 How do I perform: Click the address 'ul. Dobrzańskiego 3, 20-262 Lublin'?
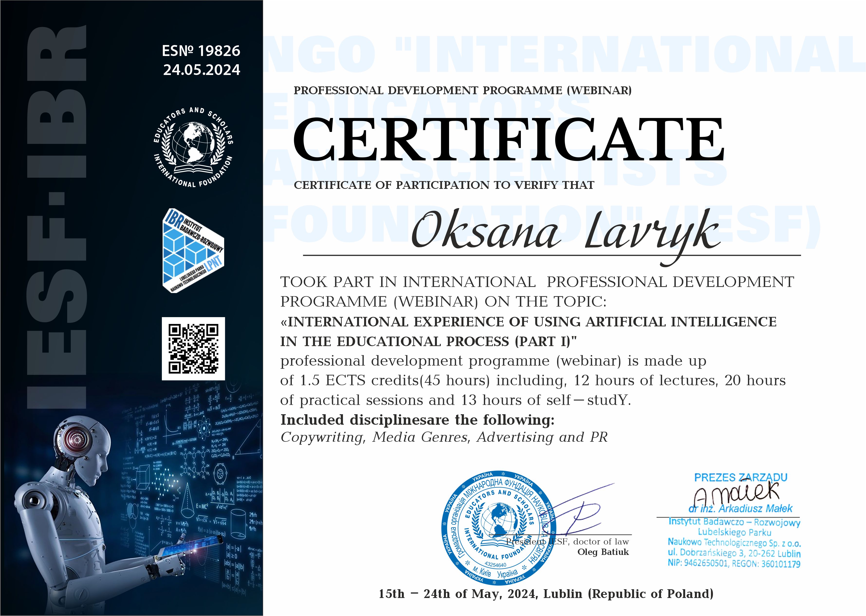pos(734,553)
